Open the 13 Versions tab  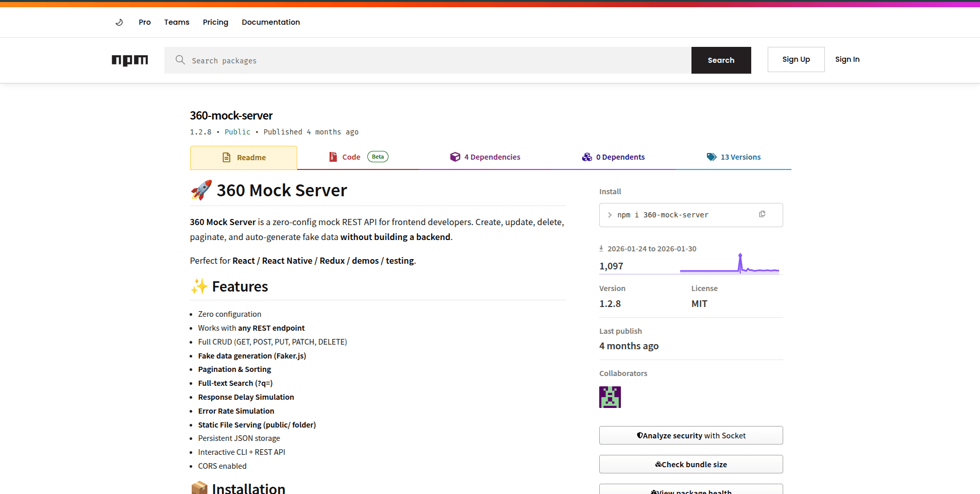tap(733, 157)
